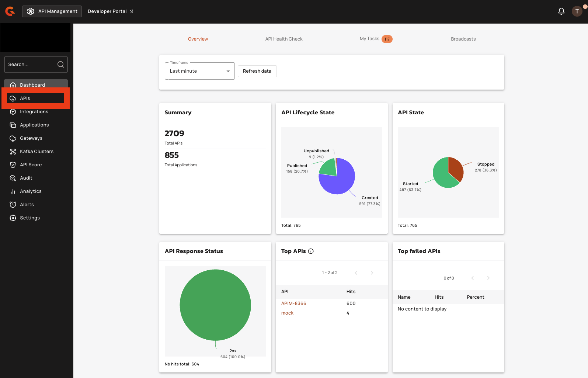Open Kafka Clusters from the sidebar
Viewport: 588px width, 378px height.
point(36,152)
